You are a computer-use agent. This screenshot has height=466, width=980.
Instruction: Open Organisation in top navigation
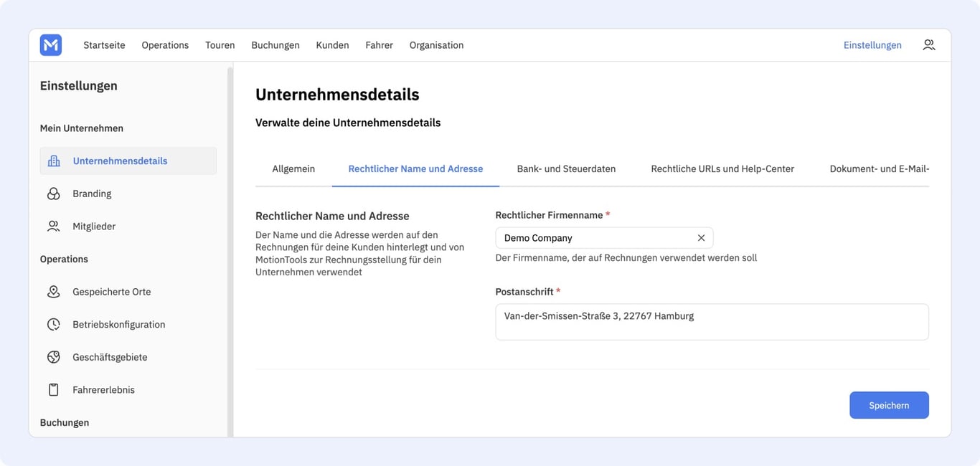click(436, 44)
